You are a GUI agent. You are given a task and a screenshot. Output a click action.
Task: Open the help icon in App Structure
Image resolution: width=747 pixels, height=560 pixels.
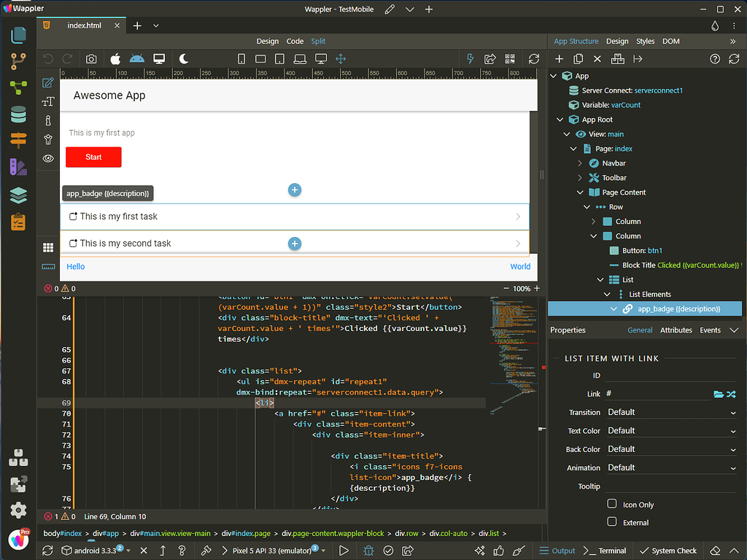715,59
